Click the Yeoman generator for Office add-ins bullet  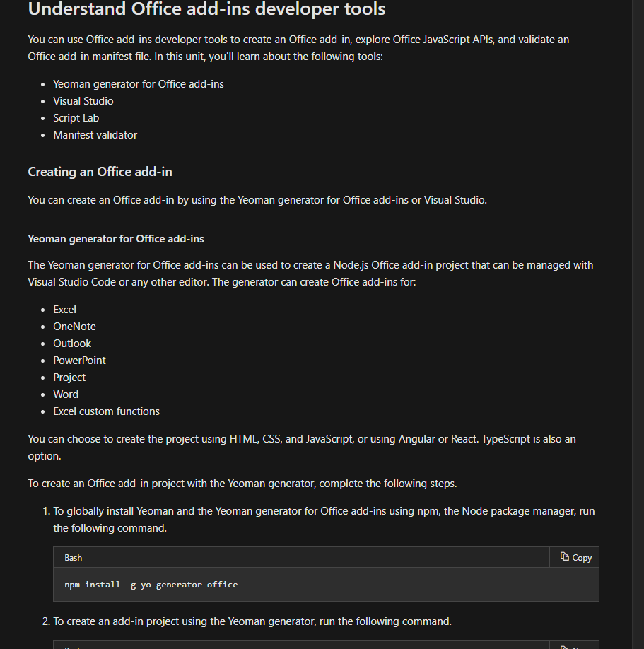pyautogui.click(x=139, y=83)
